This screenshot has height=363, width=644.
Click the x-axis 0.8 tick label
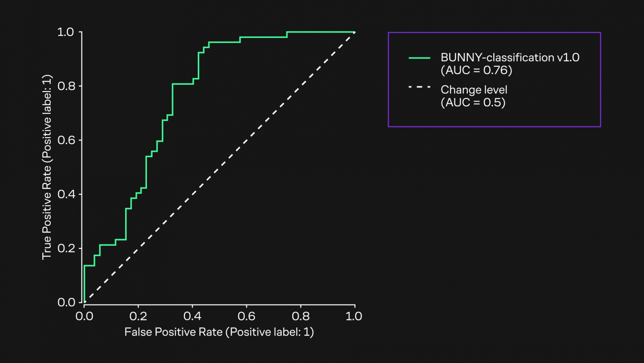pos(301,316)
